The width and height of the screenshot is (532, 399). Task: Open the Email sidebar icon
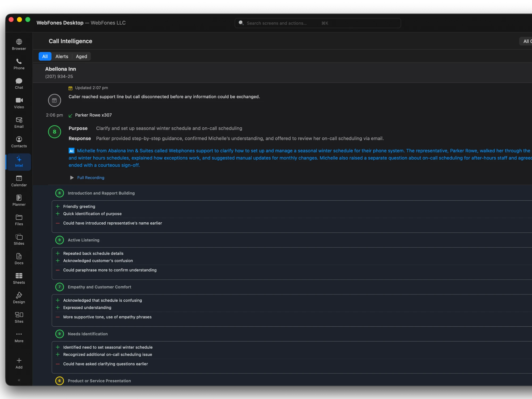click(19, 123)
